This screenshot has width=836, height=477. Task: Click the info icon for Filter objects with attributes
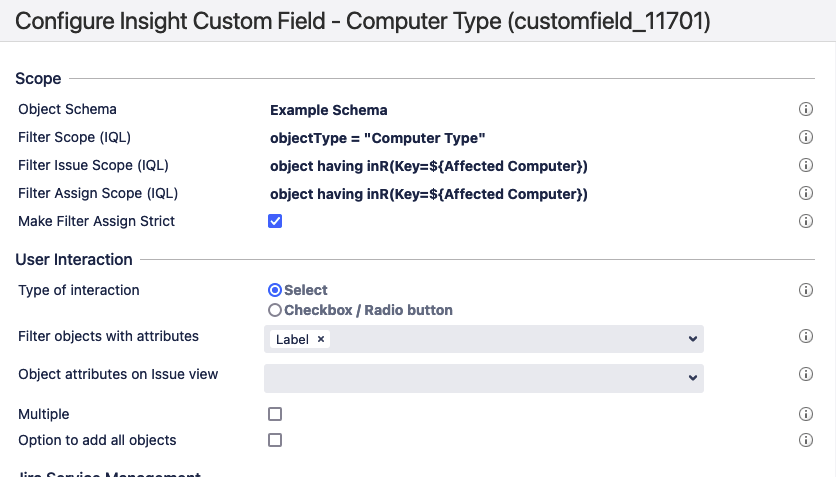[x=805, y=337]
